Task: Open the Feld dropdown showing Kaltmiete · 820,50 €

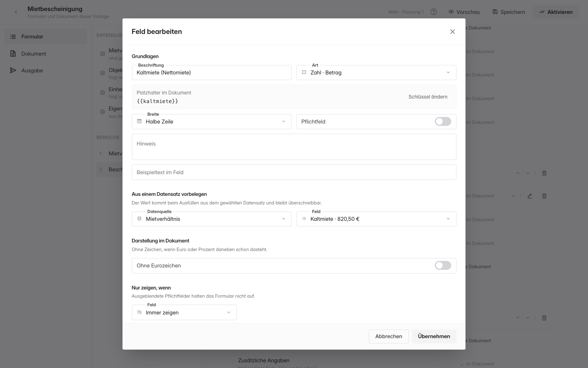Action: tap(376, 219)
